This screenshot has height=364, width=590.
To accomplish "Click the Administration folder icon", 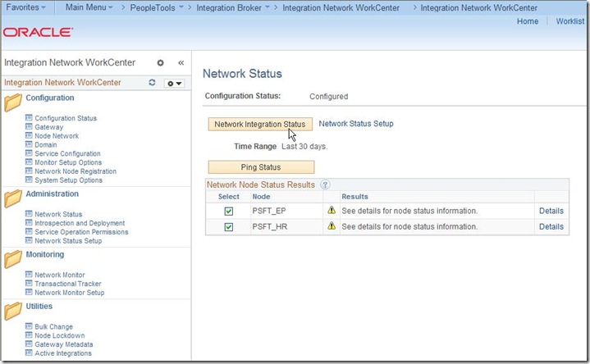I will pyautogui.click(x=13, y=198).
